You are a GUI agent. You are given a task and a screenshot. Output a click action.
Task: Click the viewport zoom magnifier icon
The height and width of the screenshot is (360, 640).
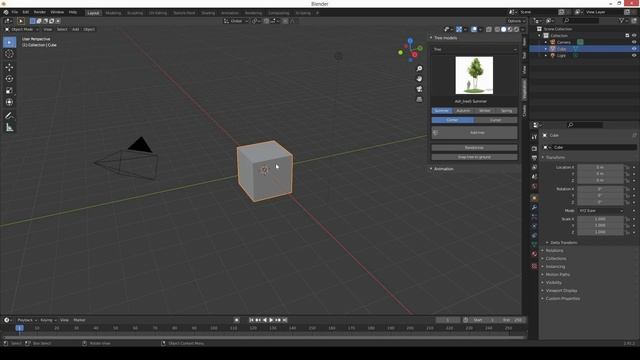pos(419,69)
